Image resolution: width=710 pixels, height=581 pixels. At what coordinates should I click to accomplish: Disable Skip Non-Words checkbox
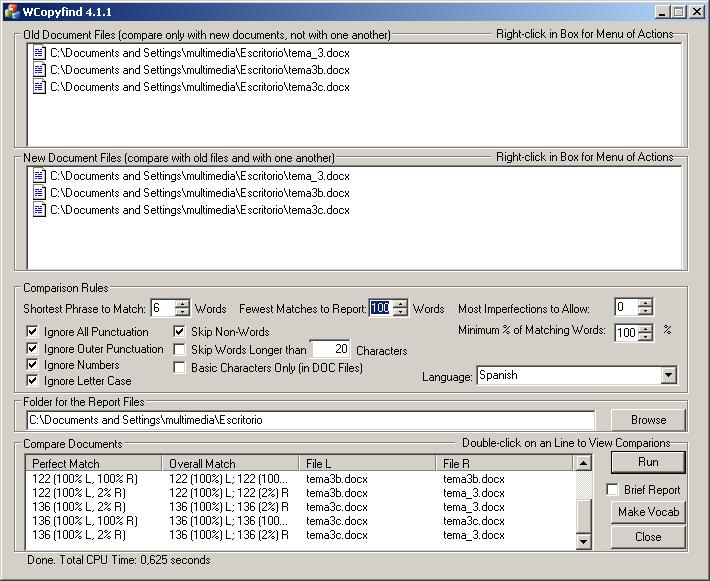tap(179, 331)
